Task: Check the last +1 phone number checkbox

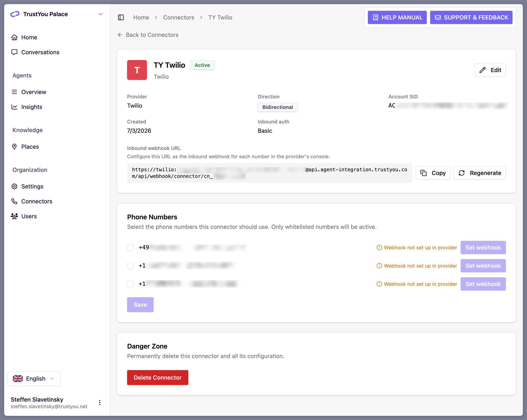Action: coord(131,284)
